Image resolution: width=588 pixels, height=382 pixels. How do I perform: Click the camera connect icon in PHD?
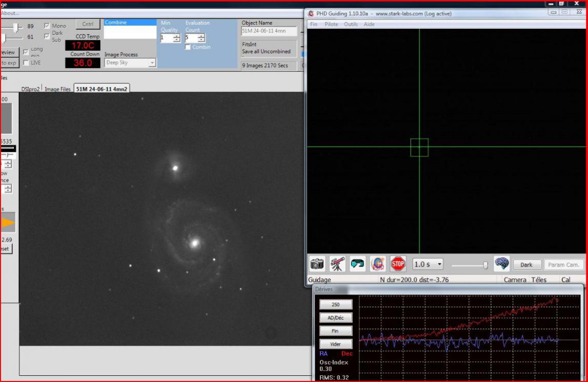point(317,264)
